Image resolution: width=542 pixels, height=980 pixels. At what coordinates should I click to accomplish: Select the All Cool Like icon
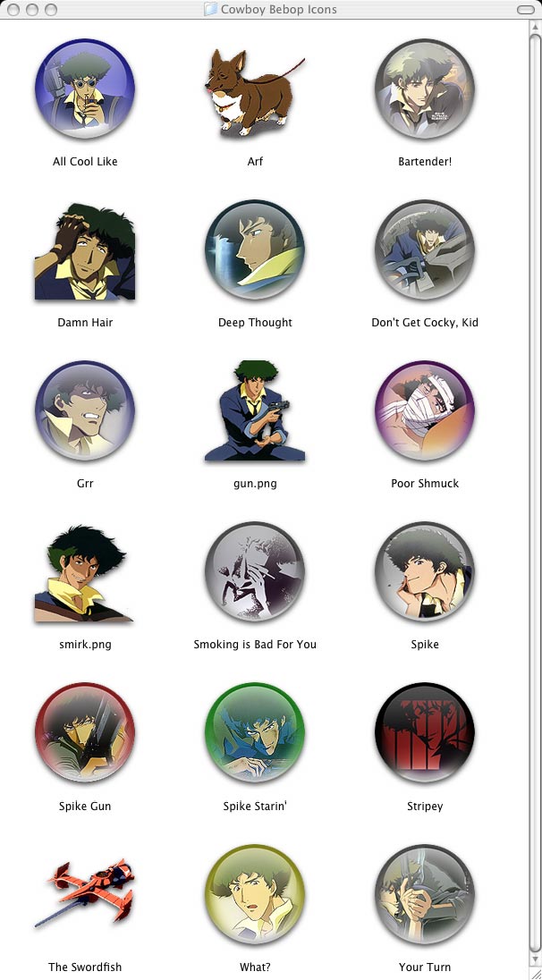(85, 89)
